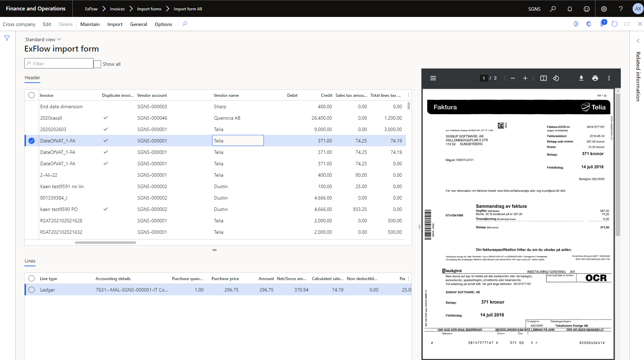
Task: Select the Ledger line row marker
Action: point(32,290)
